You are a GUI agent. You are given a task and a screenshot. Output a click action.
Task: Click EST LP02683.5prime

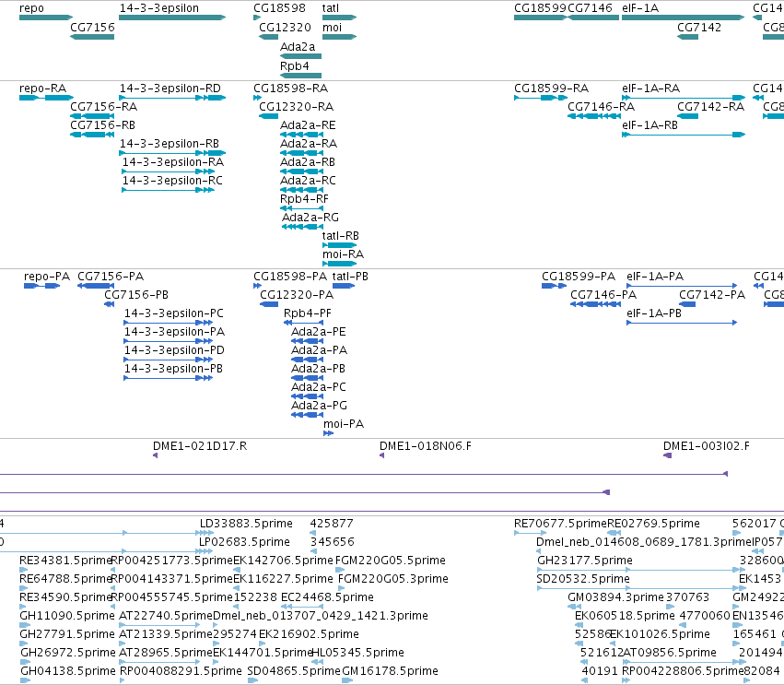(244, 542)
